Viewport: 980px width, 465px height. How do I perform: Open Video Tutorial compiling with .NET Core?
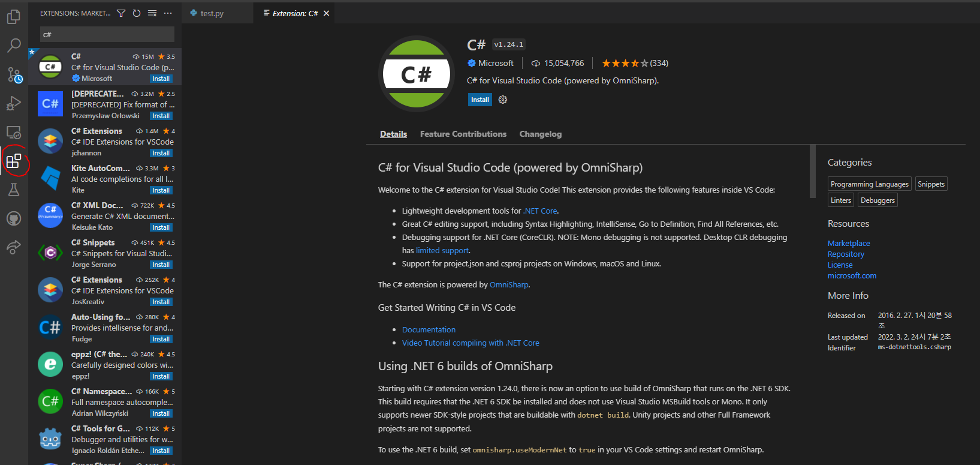pyautogui.click(x=471, y=343)
